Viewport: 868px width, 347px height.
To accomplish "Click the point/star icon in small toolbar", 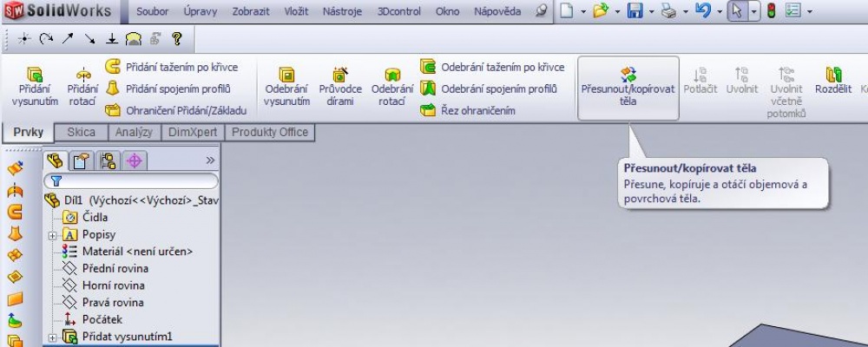I will click(24, 39).
